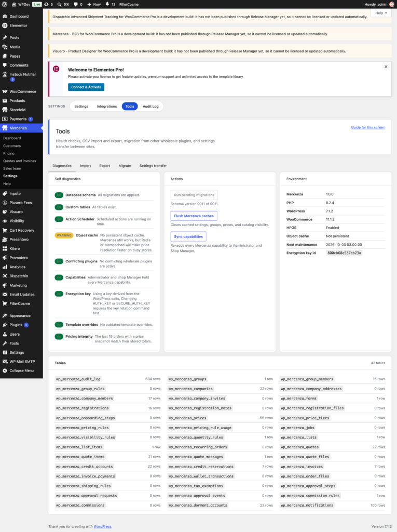Open Email Updates menu item
397x532 pixels.
point(21,295)
